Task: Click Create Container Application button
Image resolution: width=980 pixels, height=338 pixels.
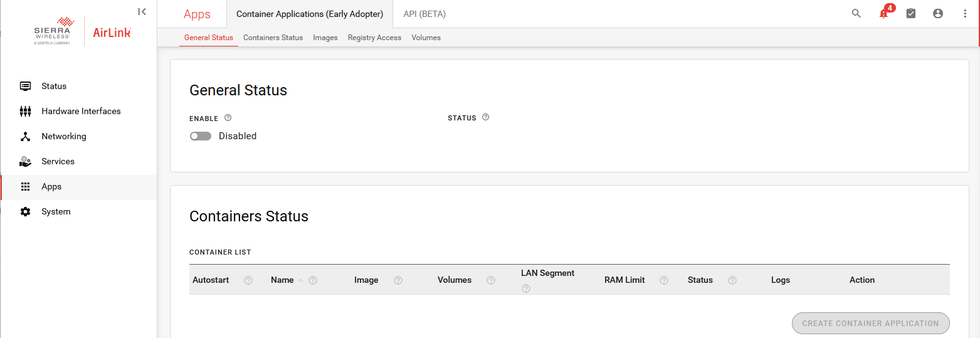Action: click(870, 324)
